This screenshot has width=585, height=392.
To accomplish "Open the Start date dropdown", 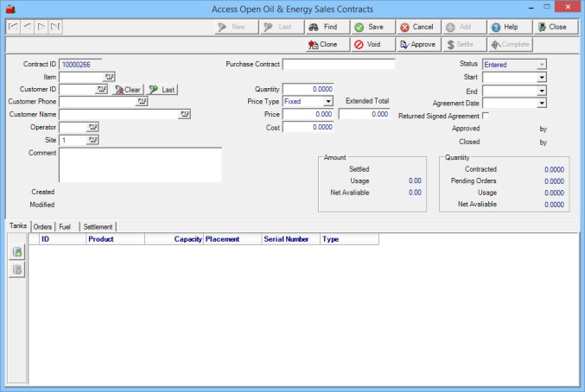I will (542, 77).
